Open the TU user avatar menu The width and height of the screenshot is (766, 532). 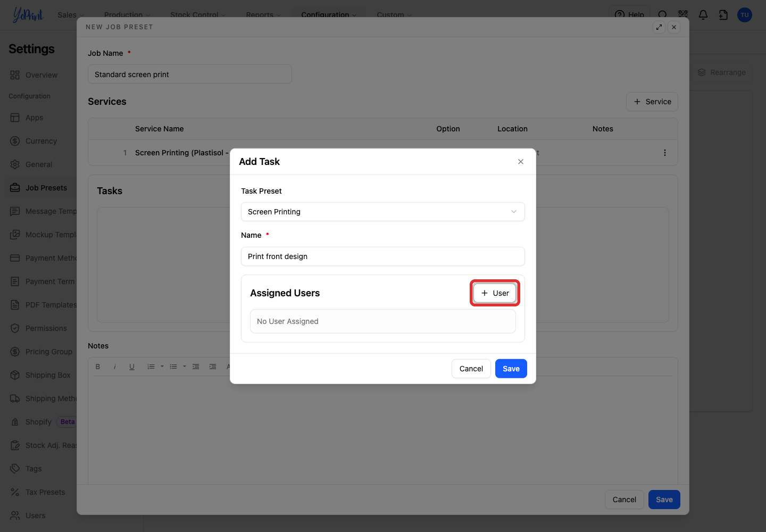(x=745, y=15)
